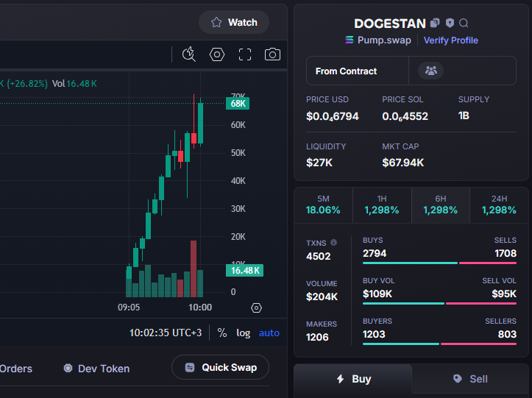Image resolution: width=532 pixels, height=398 pixels.
Task: Open the Verify Profile link
Action: coord(450,40)
